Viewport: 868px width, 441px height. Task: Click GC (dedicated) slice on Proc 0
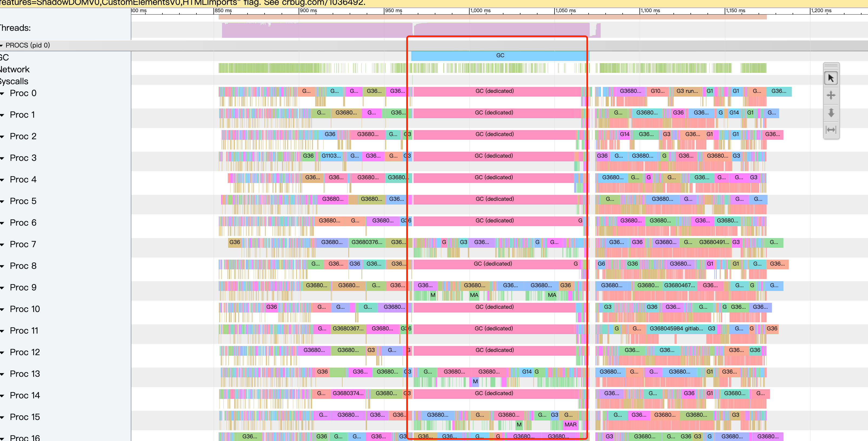tap(494, 91)
